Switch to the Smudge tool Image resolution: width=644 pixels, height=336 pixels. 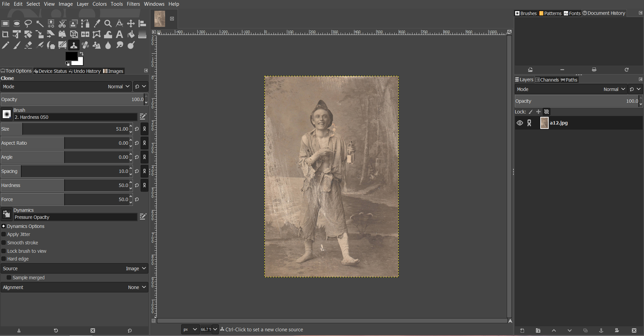[x=119, y=45]
